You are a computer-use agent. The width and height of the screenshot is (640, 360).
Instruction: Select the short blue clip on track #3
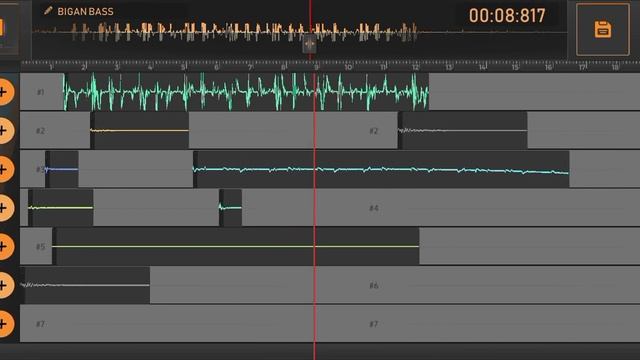[62, 169]
